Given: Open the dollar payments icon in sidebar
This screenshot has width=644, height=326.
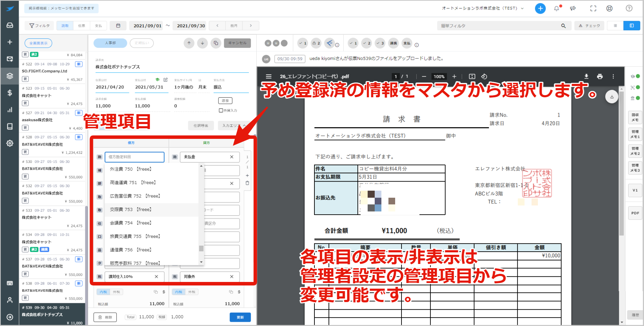Looking at the screenshot, I should pos(10,93).
